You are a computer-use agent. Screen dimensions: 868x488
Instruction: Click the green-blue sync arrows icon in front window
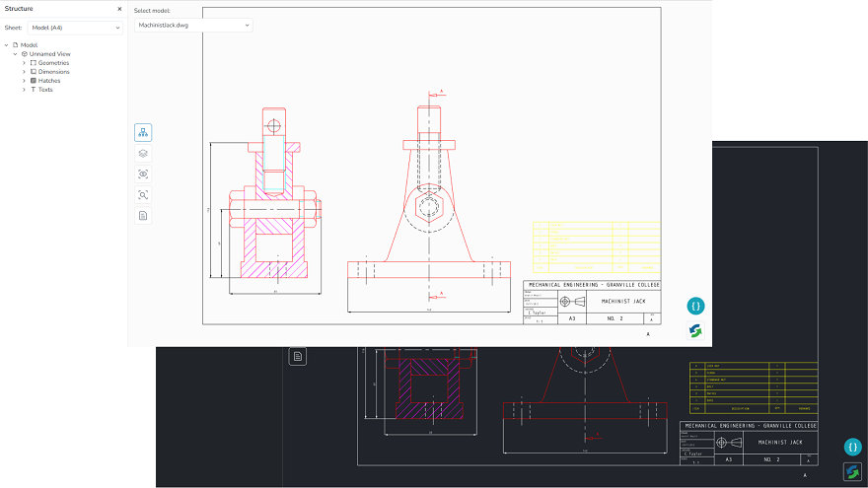tap(695, 331)
